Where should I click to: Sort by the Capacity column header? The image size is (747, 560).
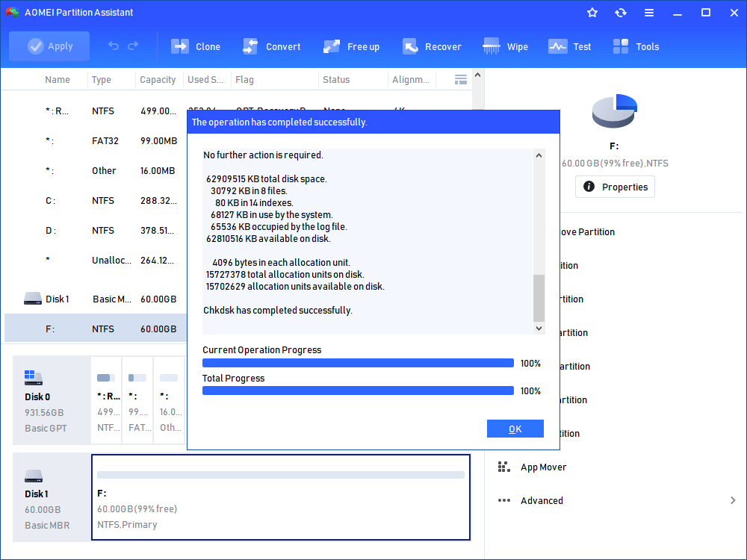coord(158,80)
